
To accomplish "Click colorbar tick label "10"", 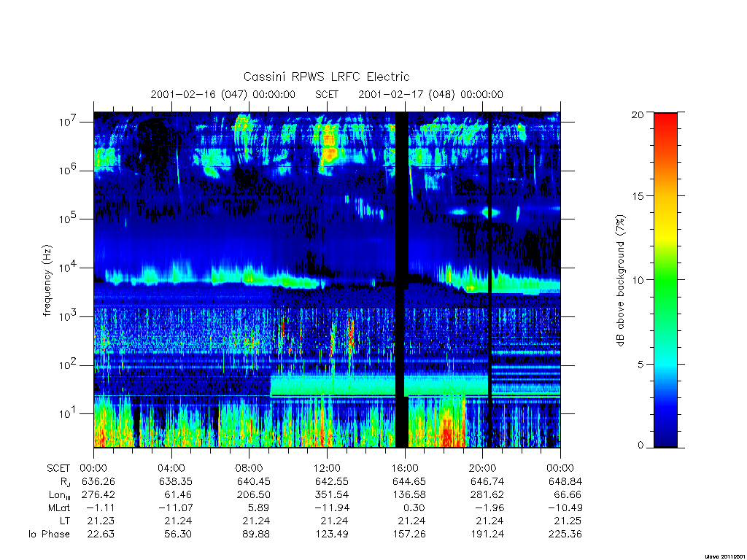I will click(x=638, y=280).
